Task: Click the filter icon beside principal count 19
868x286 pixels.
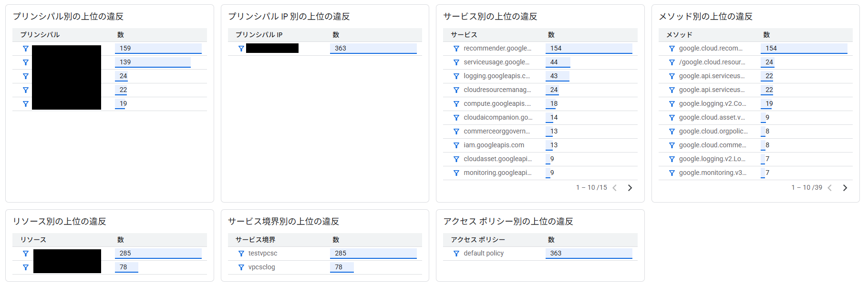Action: click(x=26, y=104)
